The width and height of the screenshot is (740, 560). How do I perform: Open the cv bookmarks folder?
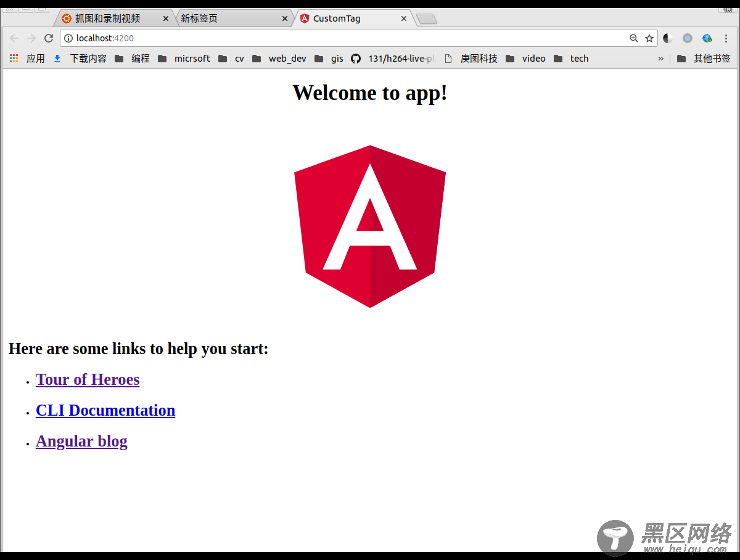(x=231, y=59)
